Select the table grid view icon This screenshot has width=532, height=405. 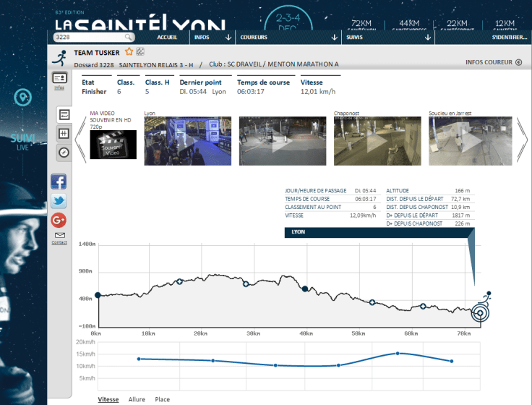point(64,134)
